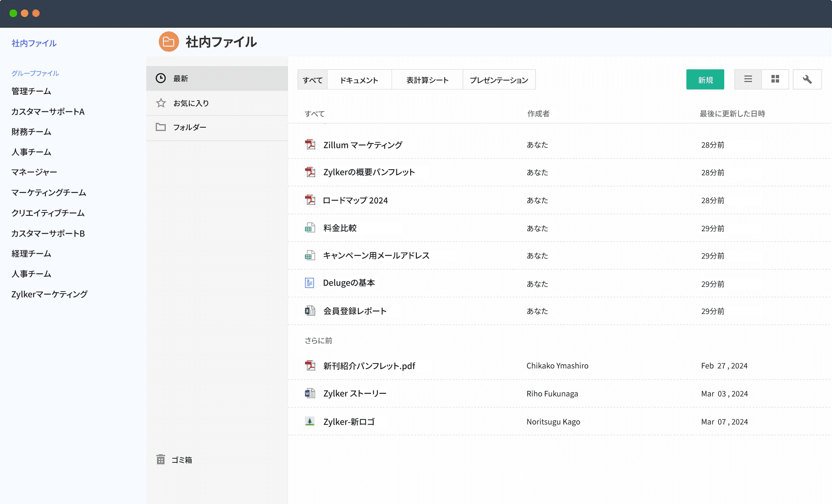832x504 pixels.
Task: Select the プレゼンテーション filter tab
Action: click(x=499, y=80)
